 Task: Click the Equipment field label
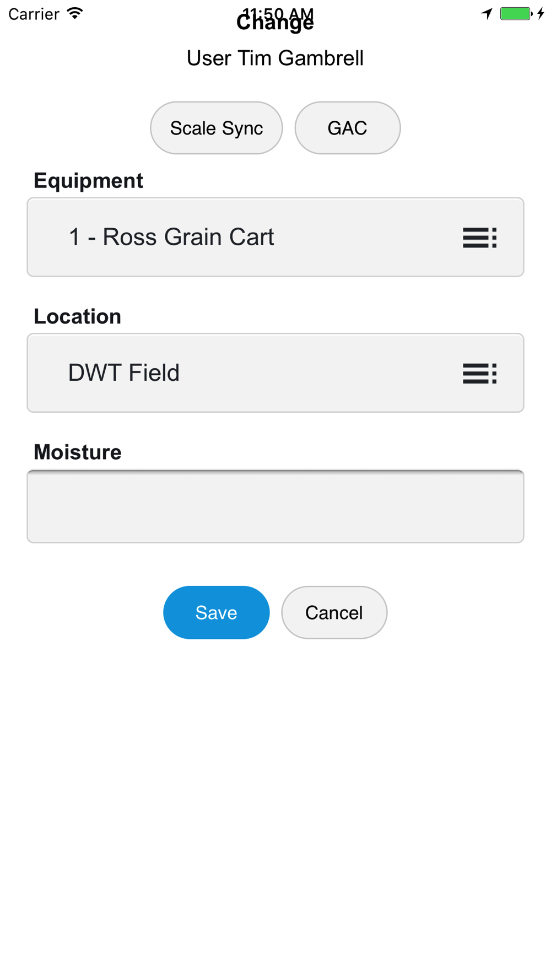88,181
